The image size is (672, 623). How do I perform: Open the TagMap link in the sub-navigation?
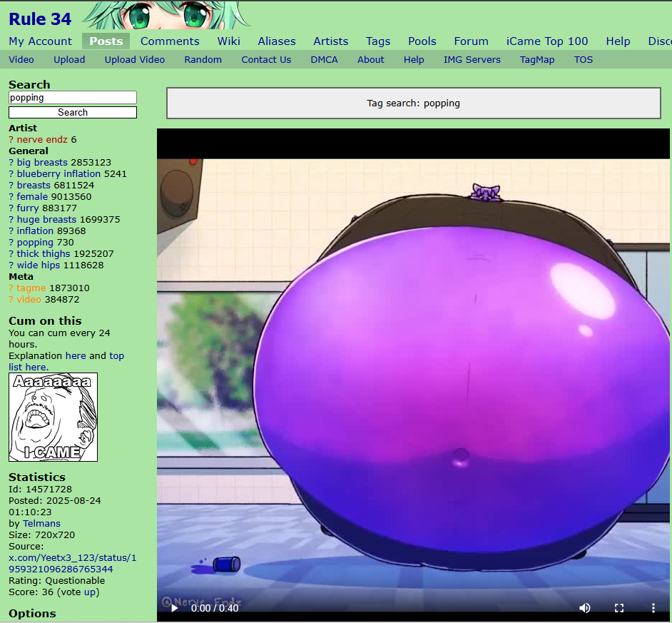pos(536,60)
